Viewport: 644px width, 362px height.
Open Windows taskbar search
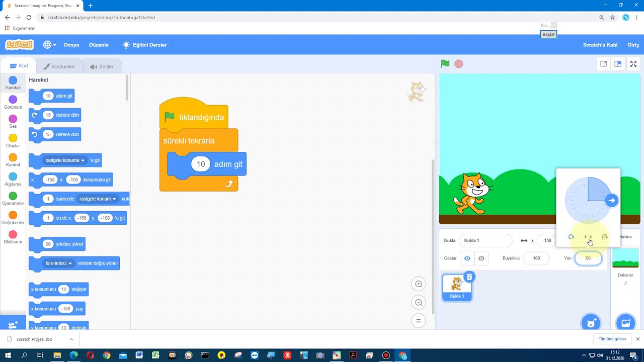(24, 355)
